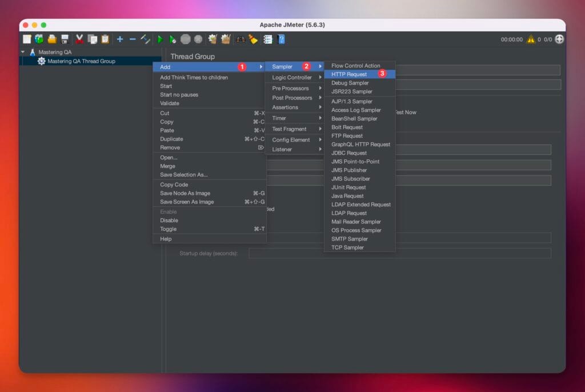585x392 pixels.
Task: Choose Add Think Times to children
Action: point(210,77)
